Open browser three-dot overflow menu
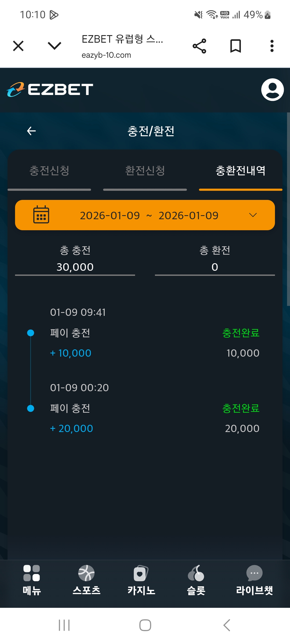This screenshot has height=644, width=290. [x=272, y=46]
